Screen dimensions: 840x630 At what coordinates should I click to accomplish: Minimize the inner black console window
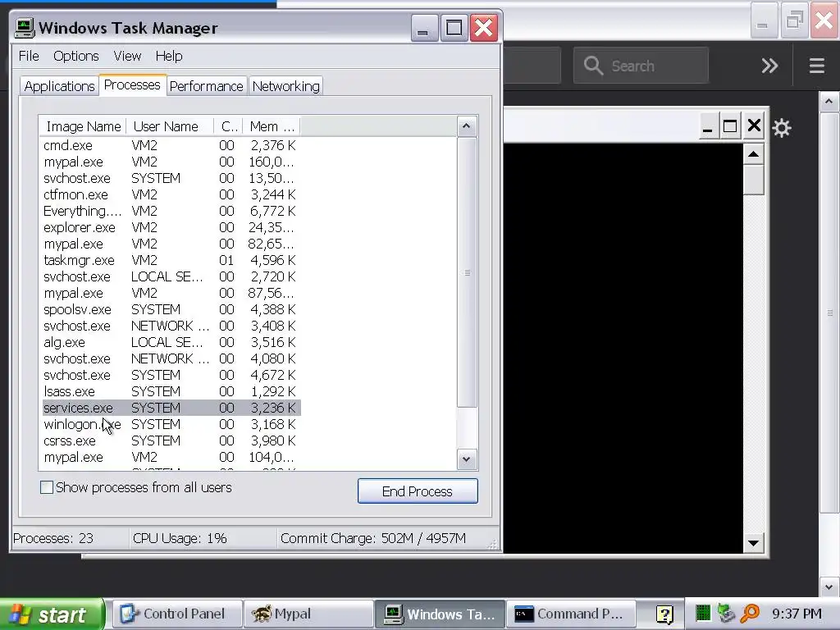coord(707,126)
